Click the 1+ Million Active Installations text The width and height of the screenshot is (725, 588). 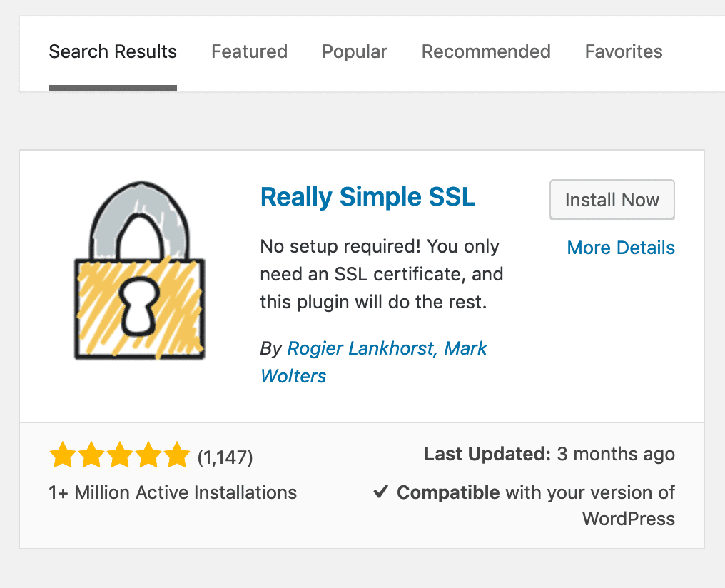tap(172, 492)
